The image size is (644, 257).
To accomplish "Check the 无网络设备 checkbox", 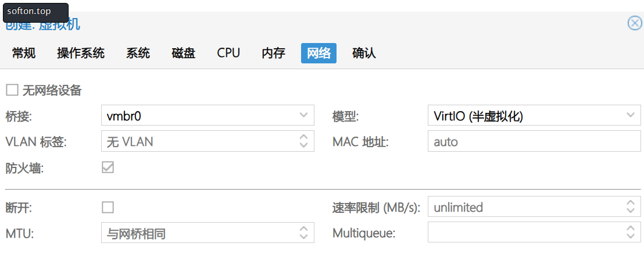I will [12, 90].
